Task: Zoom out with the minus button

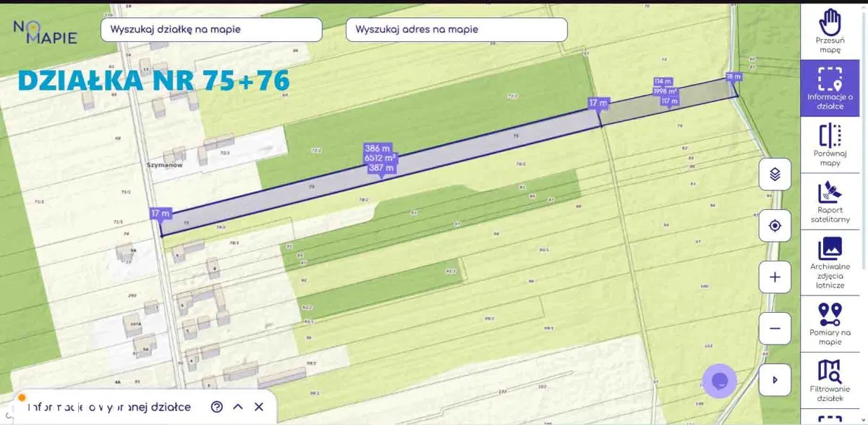Action: click(775, 329)
